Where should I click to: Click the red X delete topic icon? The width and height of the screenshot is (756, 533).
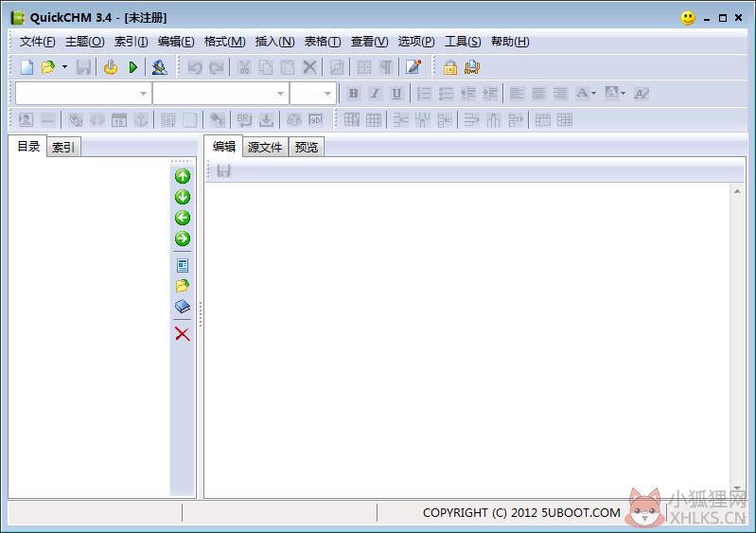[x=183, y=334]
